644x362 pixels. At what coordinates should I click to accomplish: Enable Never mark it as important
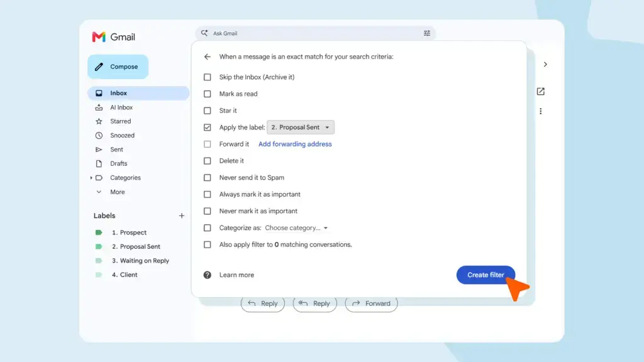(x=207, y=211)
